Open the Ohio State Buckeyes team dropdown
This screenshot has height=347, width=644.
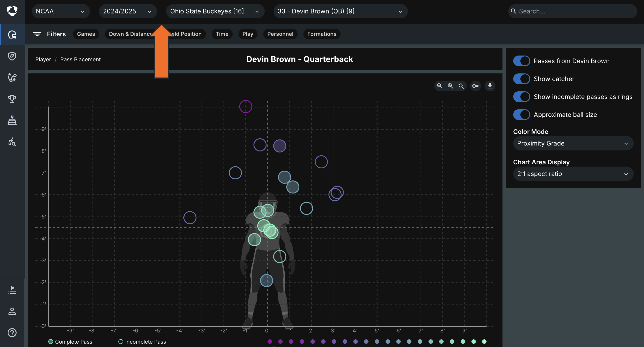pyautogui.click(x=215, y=11)
